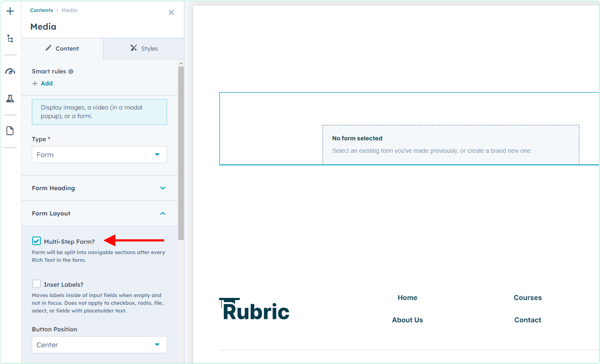Click the plus icon beside Add smart rule
Image resolution: width=600 pixels, height=364 pixels.
35,83
